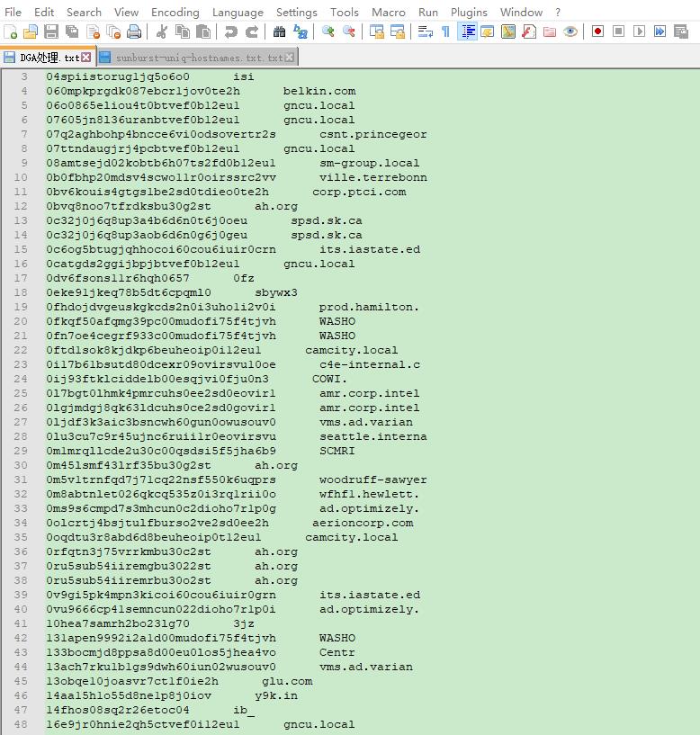The width and height of the screenshot is (700, 735).
Task: Open the Tools menu
Action: coord(344,13)
